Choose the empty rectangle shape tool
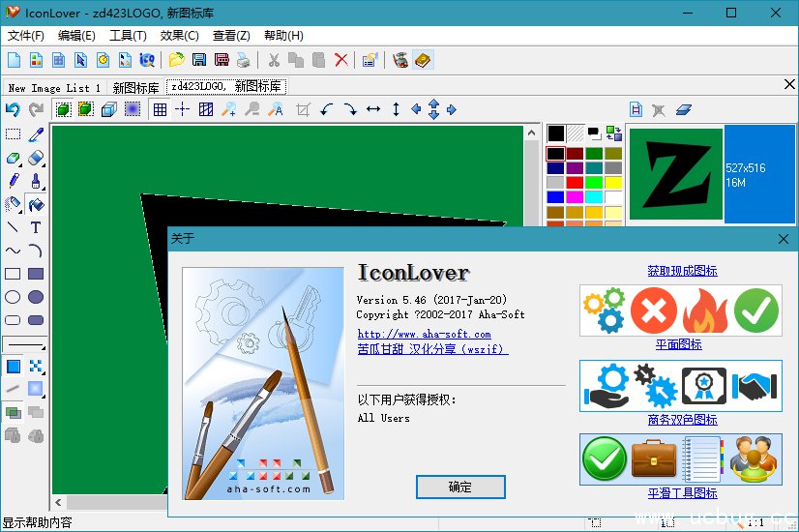 coord(13,274)
